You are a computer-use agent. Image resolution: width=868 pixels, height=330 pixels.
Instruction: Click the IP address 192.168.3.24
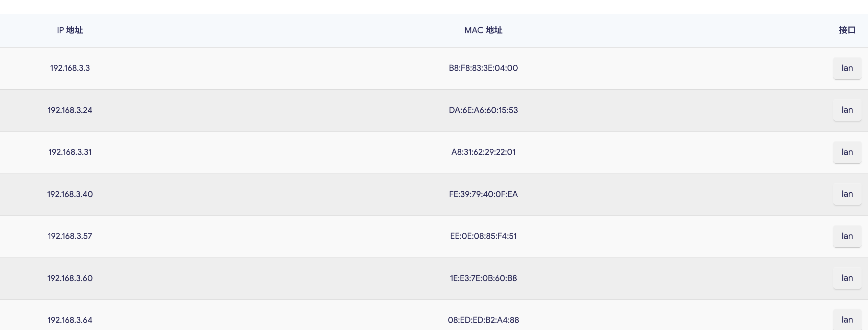pyautogui.click(x=70, y=110)
